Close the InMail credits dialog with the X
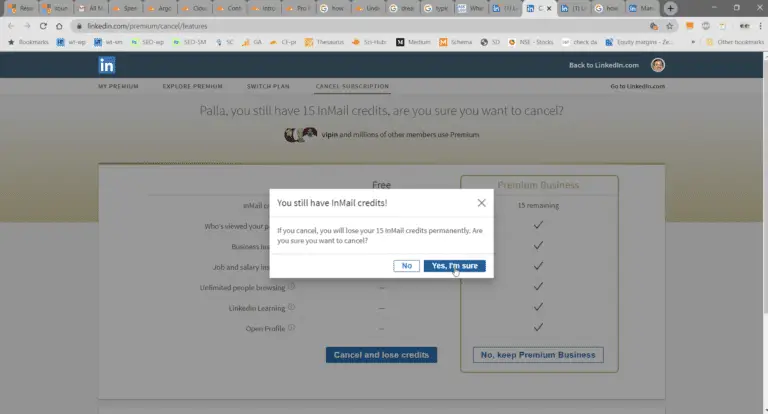 click(x=481, y=203)
